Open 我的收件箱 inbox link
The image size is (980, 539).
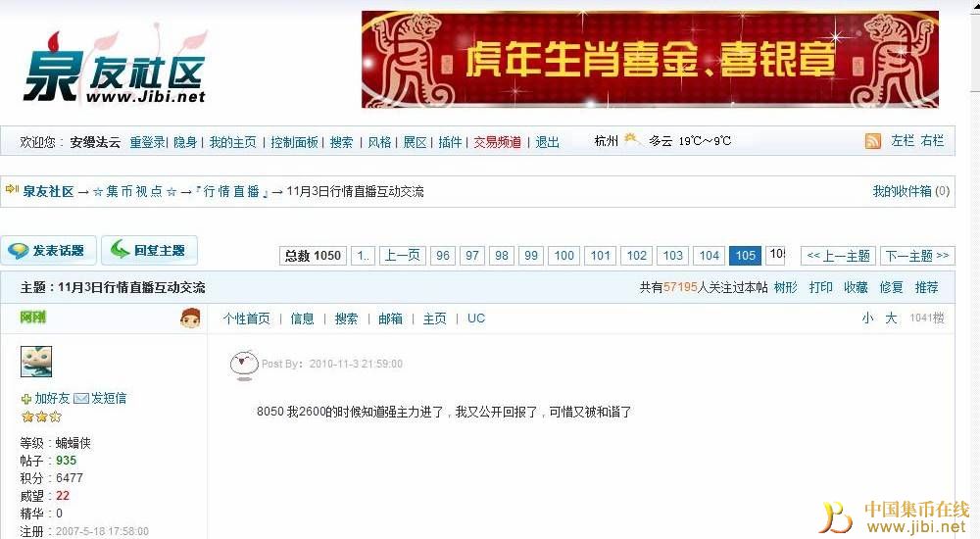pos(910,191)
